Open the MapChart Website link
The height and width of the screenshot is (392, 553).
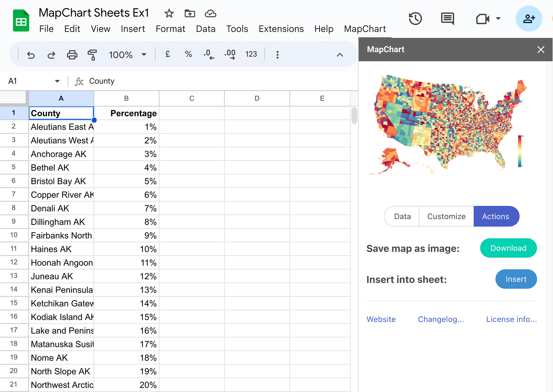coord(381,319)
